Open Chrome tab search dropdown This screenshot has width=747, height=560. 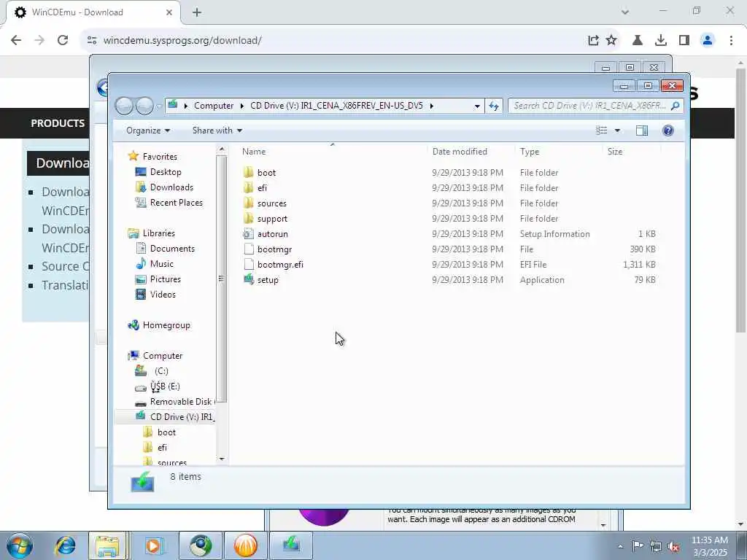(x=625, y=12)
